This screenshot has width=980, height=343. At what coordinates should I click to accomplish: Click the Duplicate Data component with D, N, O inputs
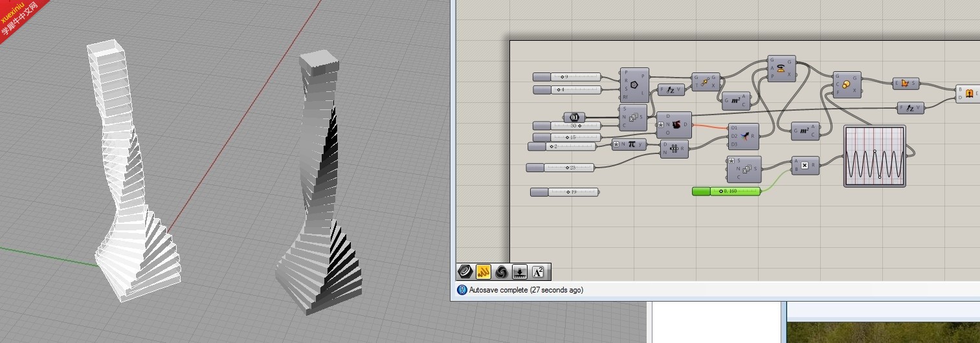(x=674, y=125)
